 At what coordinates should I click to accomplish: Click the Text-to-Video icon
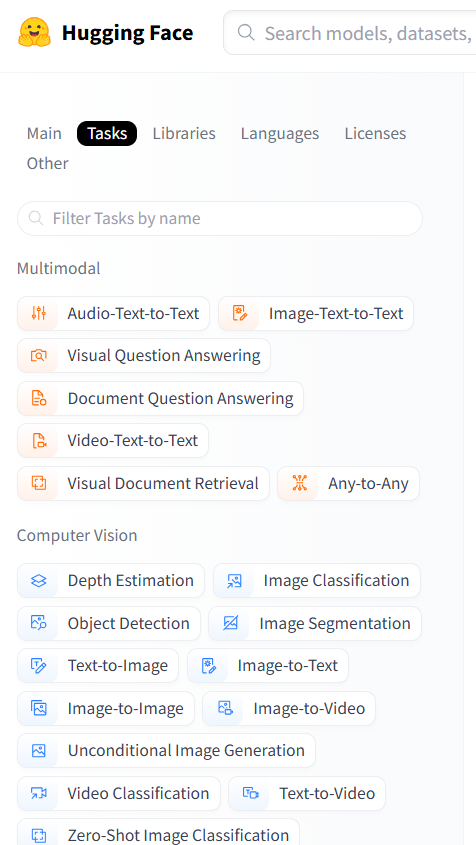coord(250,793)
